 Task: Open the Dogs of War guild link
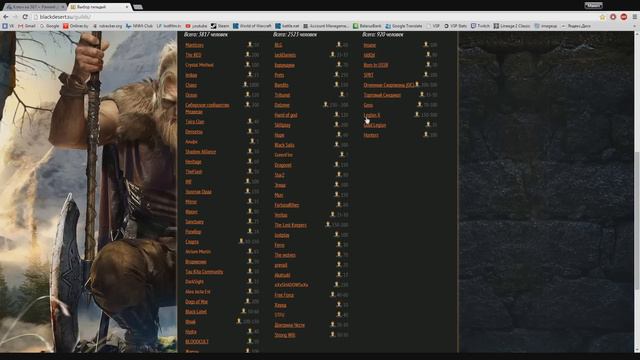tap(196, 302)
